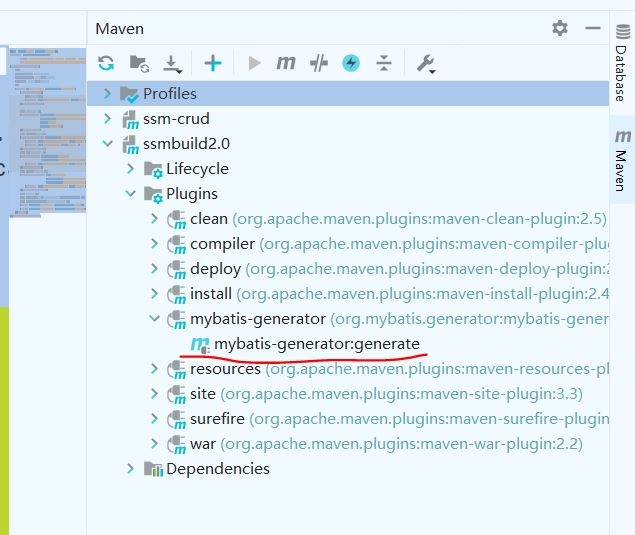Expand the deploy plugin node
The width and height of the screenshot is (635, 535).
point(154,269)
